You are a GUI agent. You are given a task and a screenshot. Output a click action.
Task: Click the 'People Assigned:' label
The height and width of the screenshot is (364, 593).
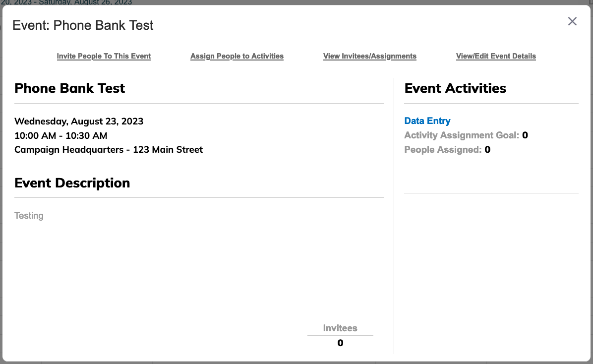point(443,150)
